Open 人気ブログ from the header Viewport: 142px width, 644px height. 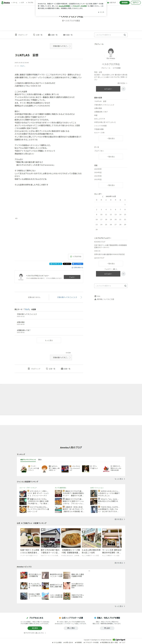[112, 3]
